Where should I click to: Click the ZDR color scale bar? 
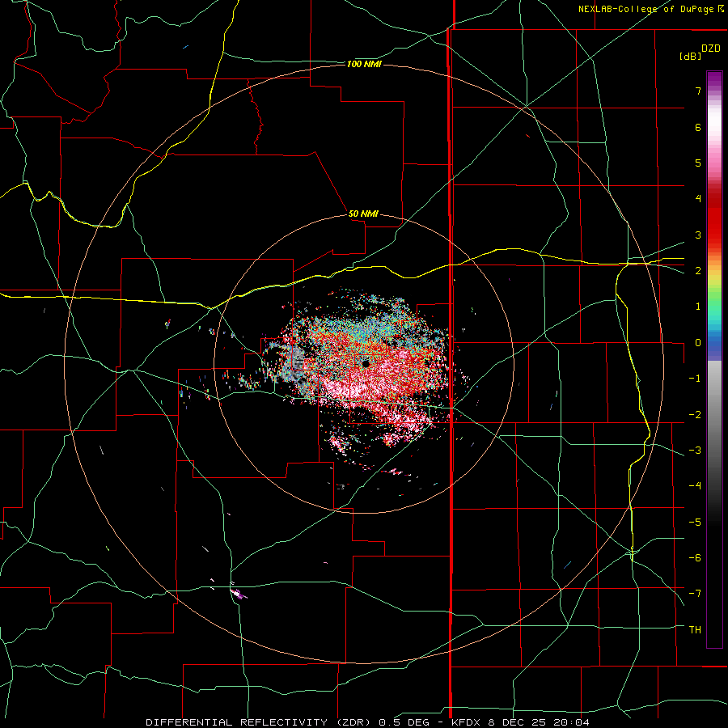714,359
